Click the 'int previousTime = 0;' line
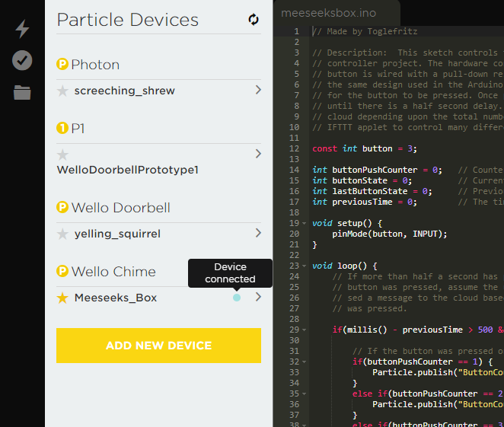504x427 pixels. coord(365,202)
